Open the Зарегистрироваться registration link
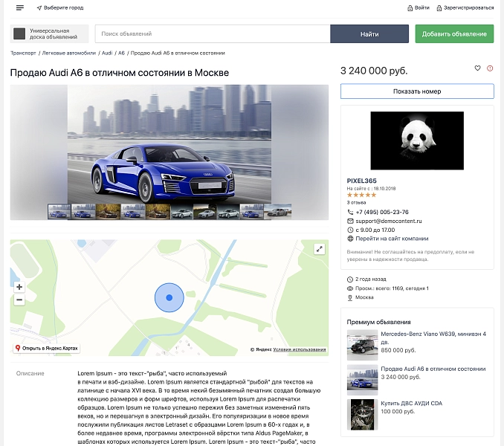The image size is (504, 446). [x=465, y=7]
